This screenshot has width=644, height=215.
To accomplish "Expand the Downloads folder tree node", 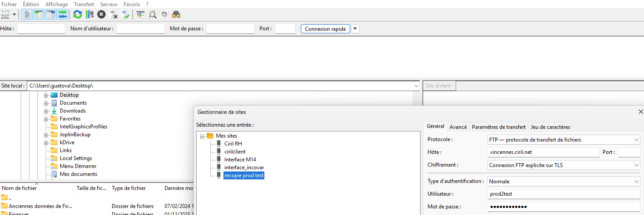I will [x=46, y=111].
